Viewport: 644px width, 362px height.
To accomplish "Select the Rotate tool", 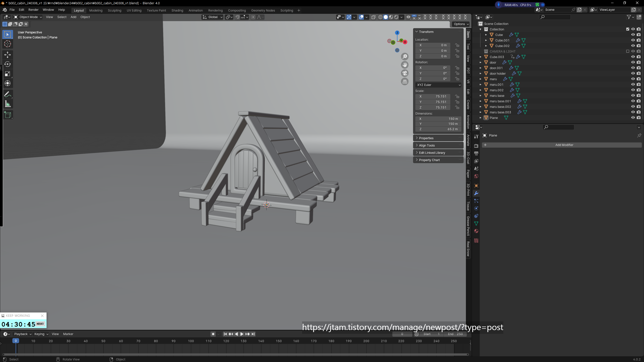I will click(x=8, y=64).
